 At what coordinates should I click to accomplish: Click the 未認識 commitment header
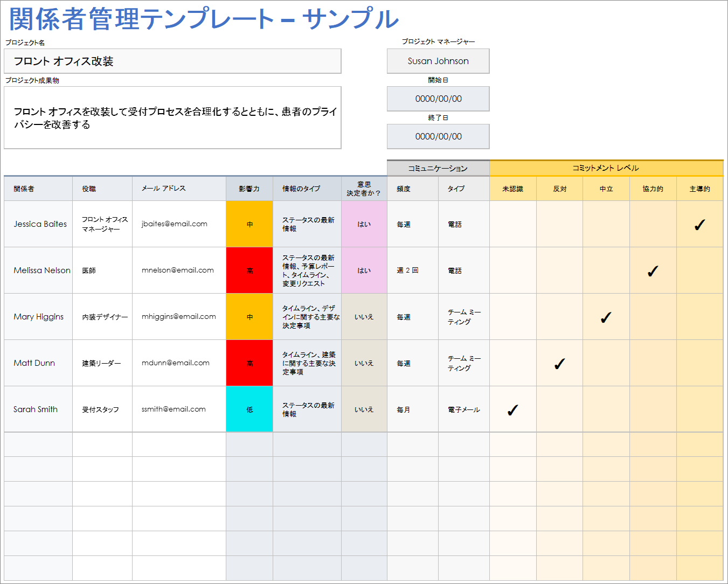pyautogui.click(x=513, y=189)
